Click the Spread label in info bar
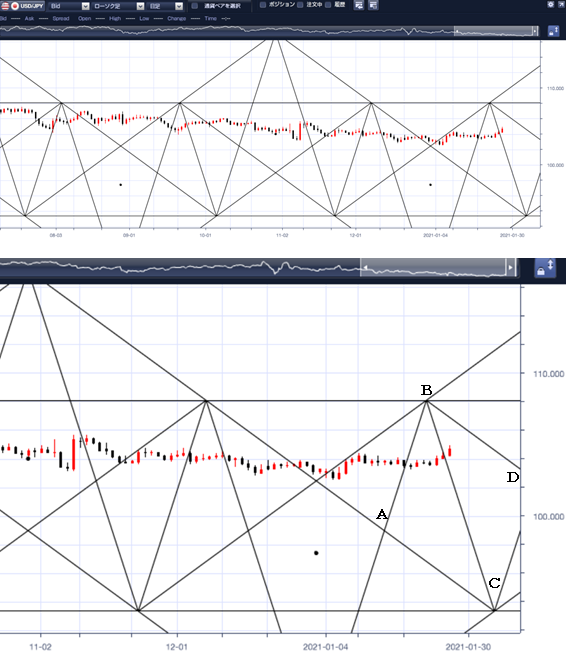The height and width of the screenshot is (656, 566). click(61, 19)
